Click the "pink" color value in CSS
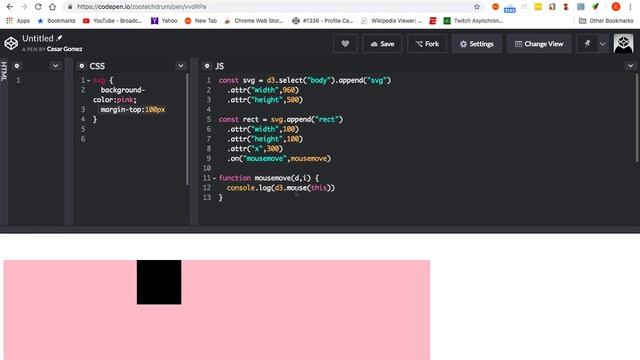 pos(125,100)
